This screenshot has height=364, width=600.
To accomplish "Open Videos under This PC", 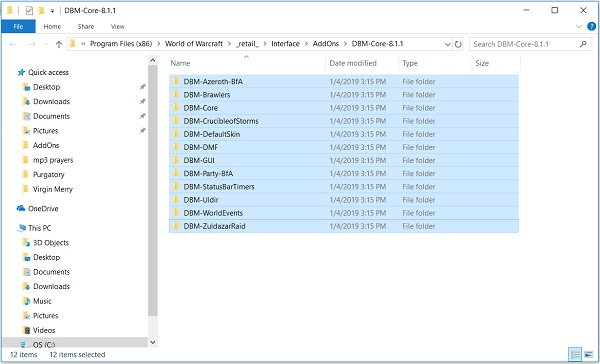I will (44, 330).
